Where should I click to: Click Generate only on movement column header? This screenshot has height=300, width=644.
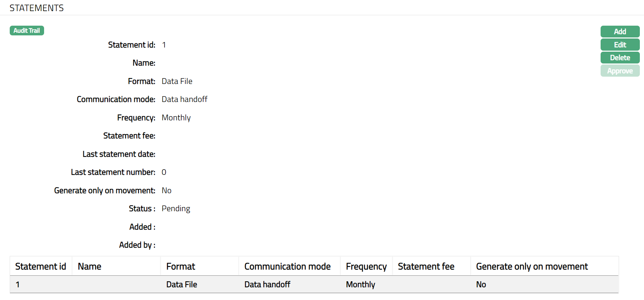(x=532, y=266)
